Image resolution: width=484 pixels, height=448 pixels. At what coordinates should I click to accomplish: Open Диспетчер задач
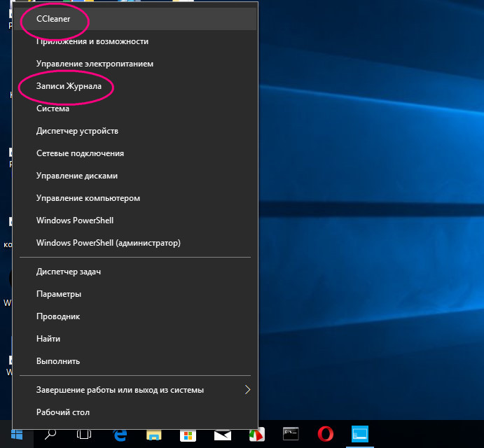pos(135,272)
